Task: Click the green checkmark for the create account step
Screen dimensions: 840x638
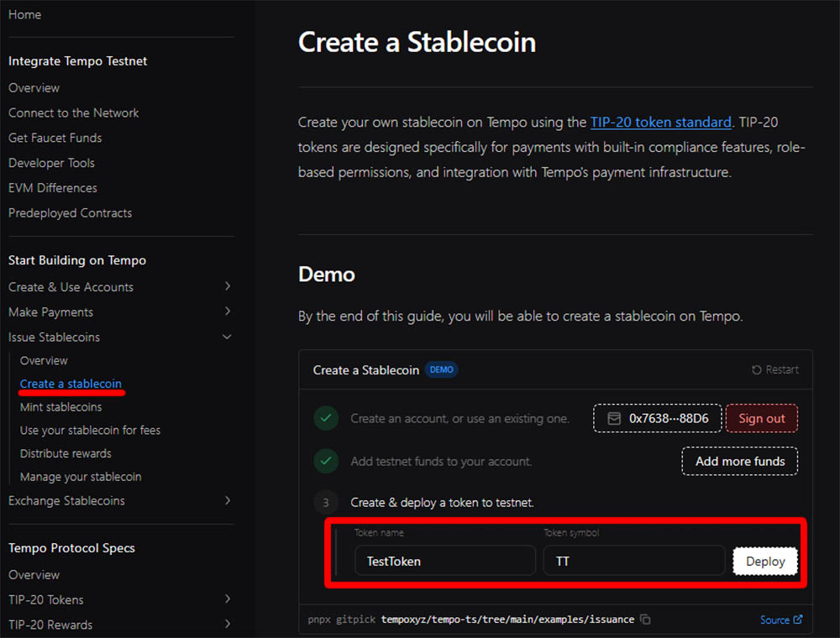Action: pos(326,418)
